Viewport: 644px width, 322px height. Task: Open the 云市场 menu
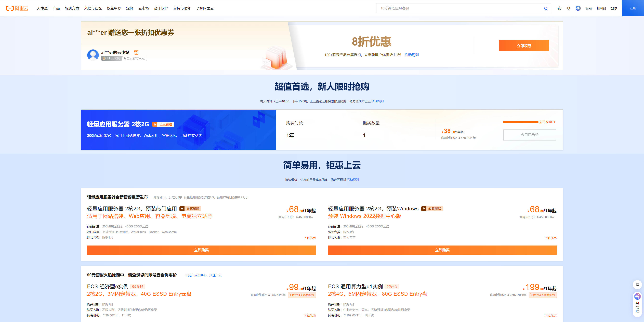point(143,8)
